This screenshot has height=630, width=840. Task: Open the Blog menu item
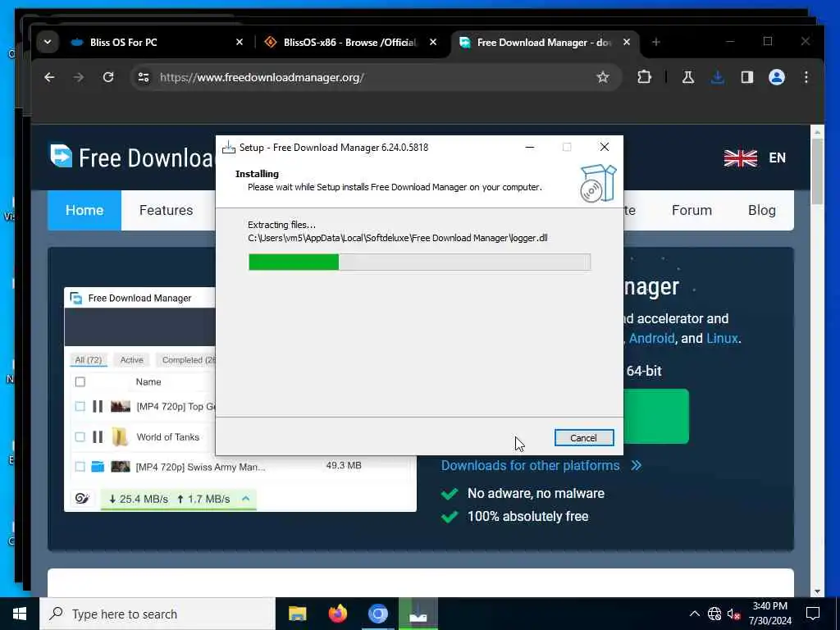pyautogui.click(x=762, y=210)
